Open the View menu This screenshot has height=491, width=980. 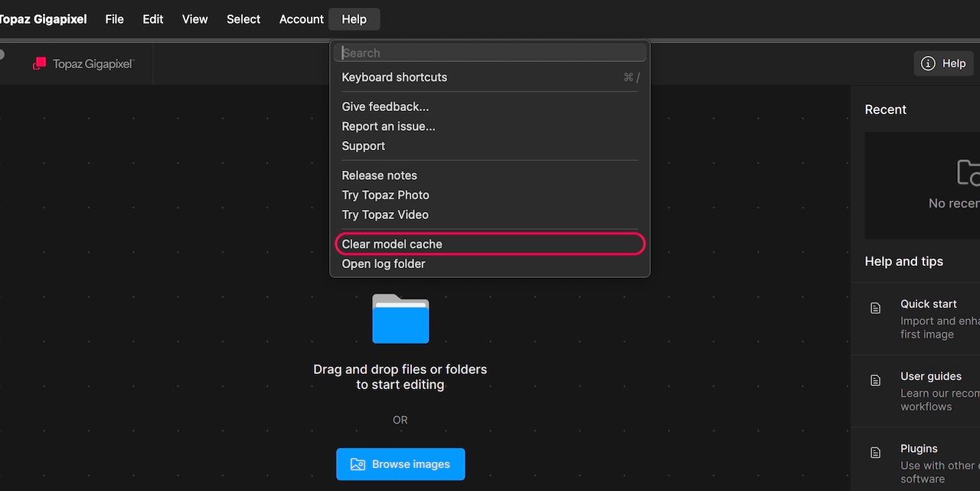[x=194, y=19]
